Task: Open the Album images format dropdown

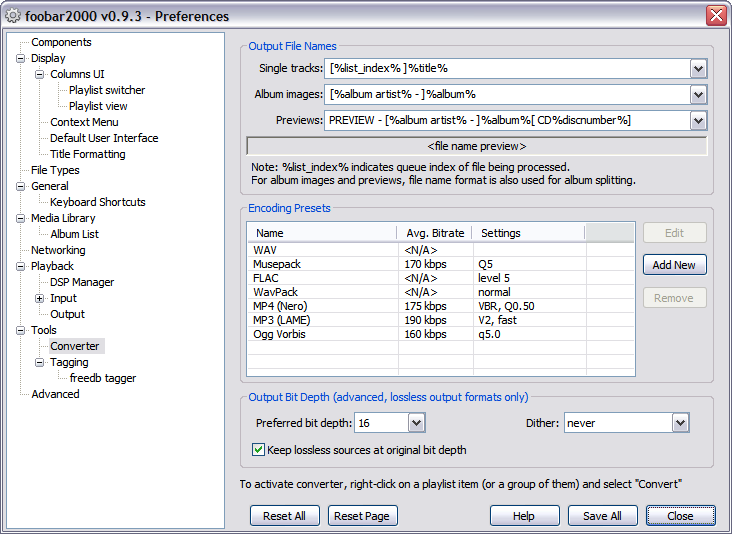Action: click(x=698, y=95)
